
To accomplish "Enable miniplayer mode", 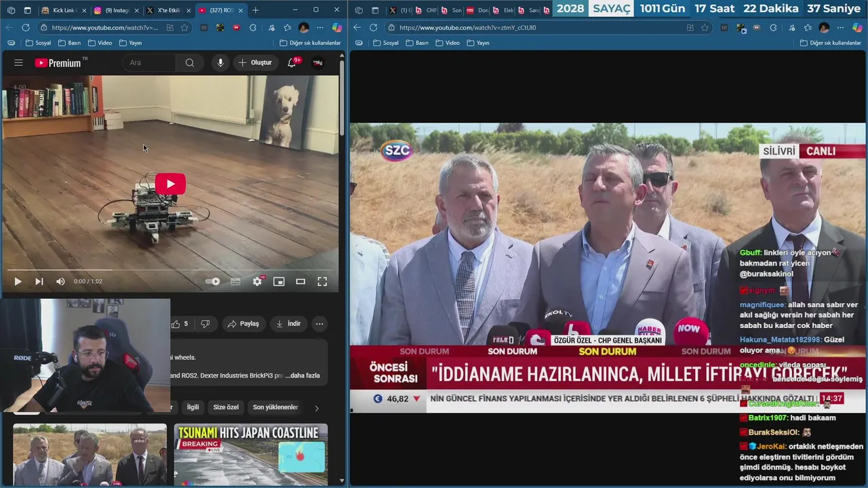I will click(279, 281).
